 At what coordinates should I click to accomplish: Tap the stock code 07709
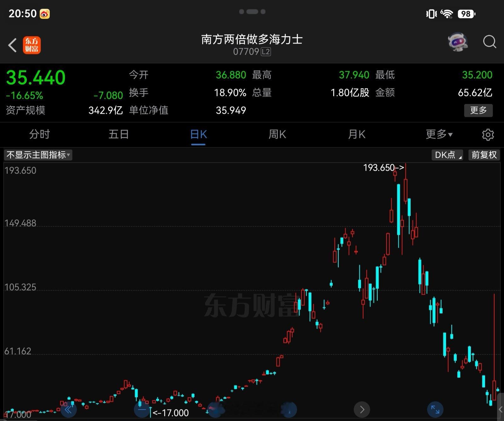tap(246, 52)
